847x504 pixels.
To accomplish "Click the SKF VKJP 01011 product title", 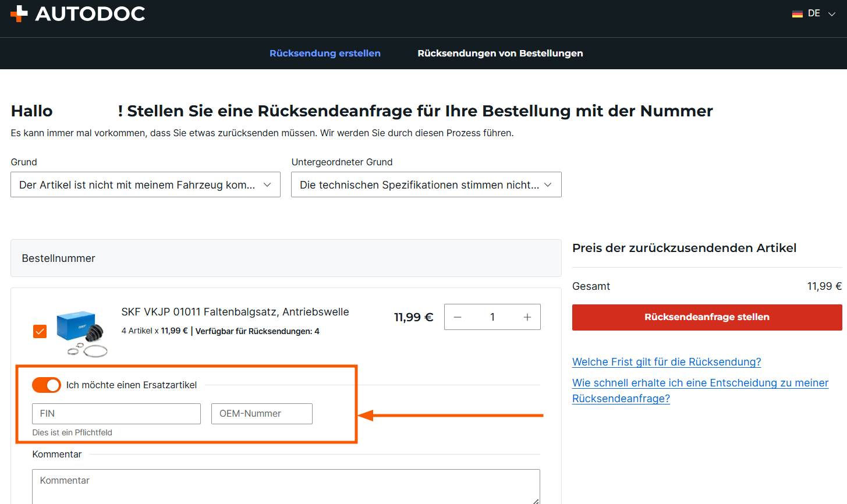I will (235, 312).
